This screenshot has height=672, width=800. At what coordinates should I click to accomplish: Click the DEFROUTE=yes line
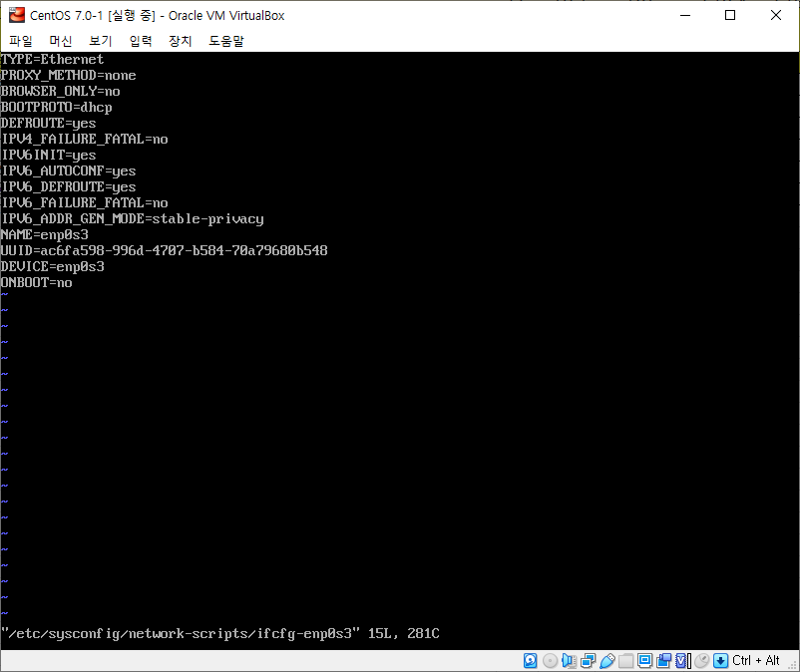coord(48,123)
